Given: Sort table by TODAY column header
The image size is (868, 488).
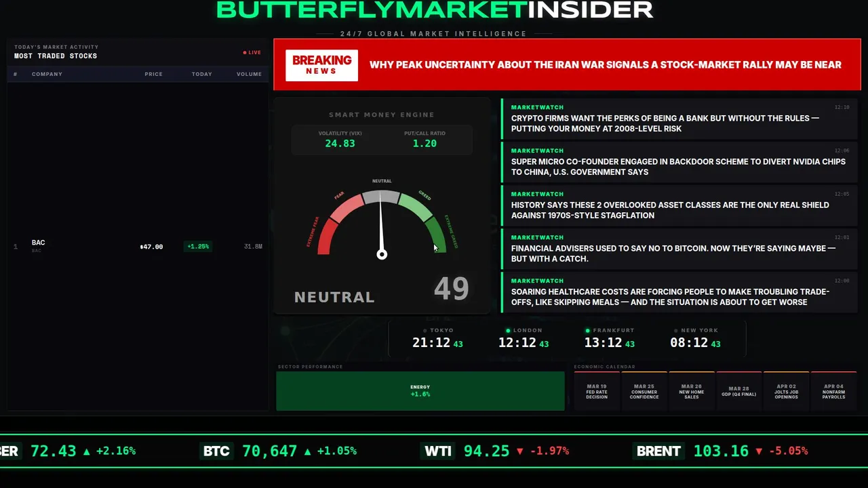Looking at the screenshot, I should [201, 74].
